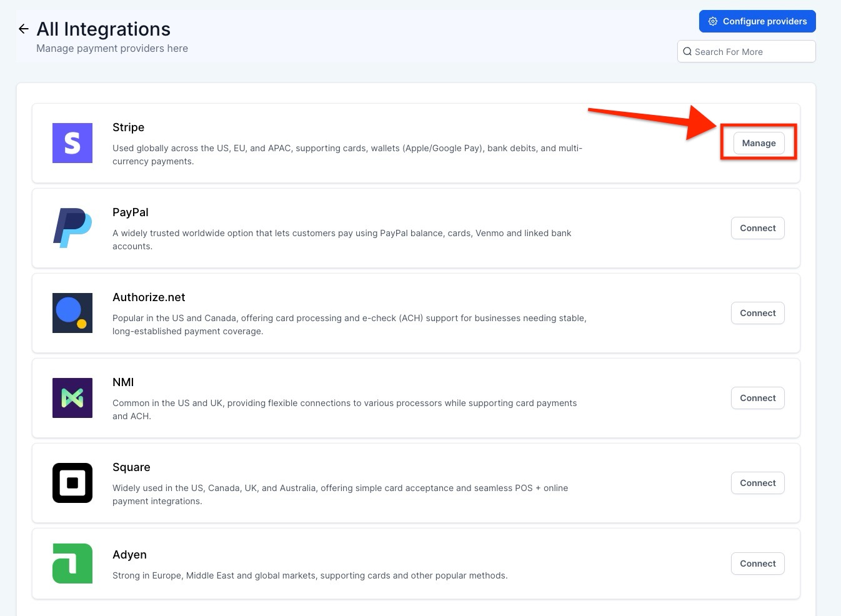Click the All Integrations heading
This screenshot has height=616, width=841.
pyautogui.click(x=103, y=29)
